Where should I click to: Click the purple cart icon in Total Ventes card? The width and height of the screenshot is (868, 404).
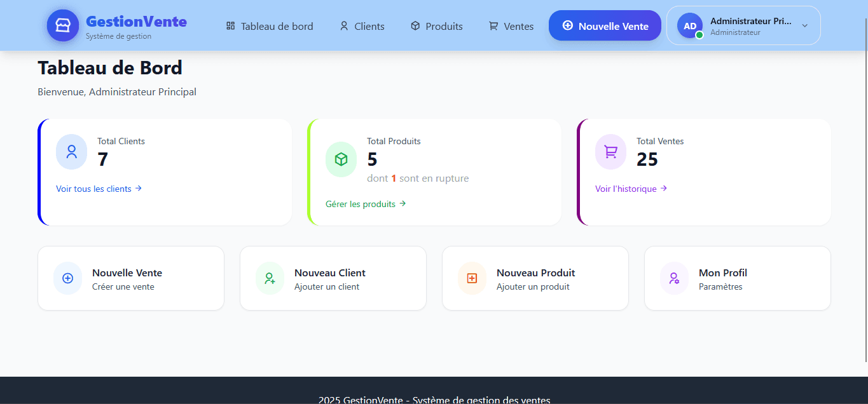(610, 152)
